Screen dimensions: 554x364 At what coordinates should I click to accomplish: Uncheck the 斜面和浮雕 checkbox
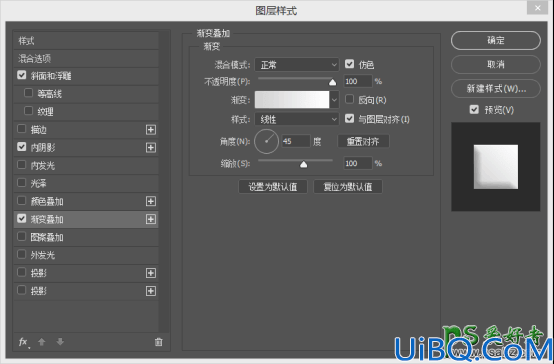[x=22, y=75]
